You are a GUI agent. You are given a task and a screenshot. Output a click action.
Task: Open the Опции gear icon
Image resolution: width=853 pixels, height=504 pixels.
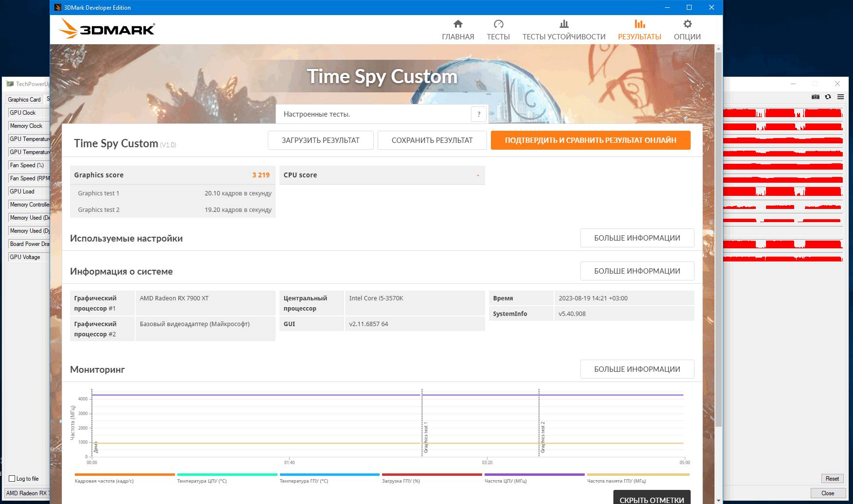(x=687, y=24)
